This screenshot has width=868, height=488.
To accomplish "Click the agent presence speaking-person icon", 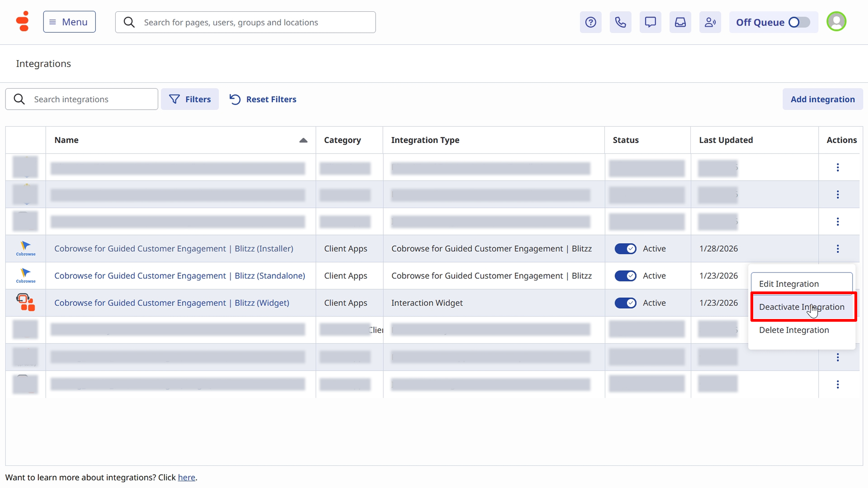I will click(710, 22).
